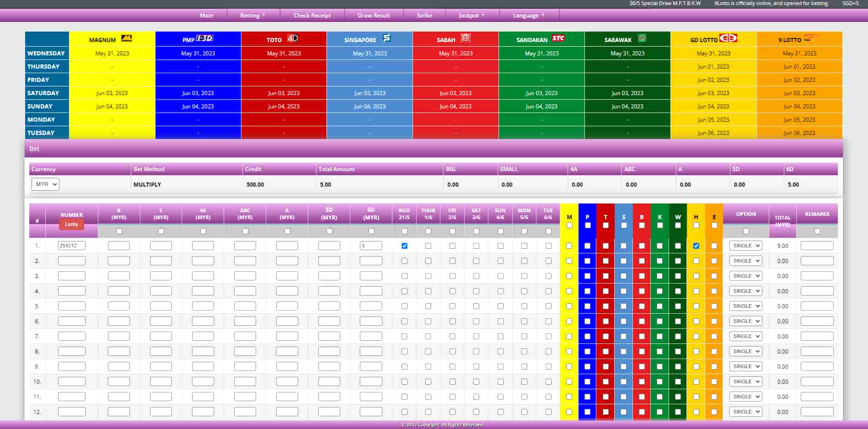The width and height of the screenshot is (868, 429).
Task: Disable the H column checkbox in row 1
Action: coord(696,246)
